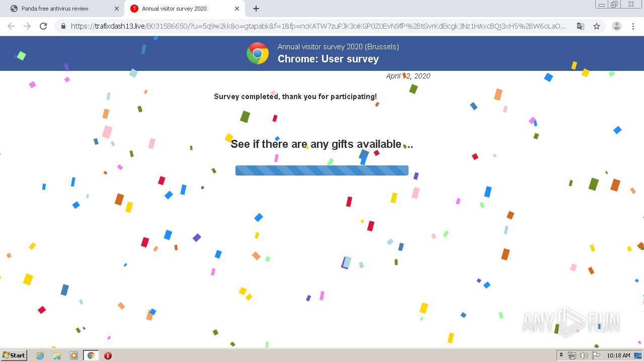The image size is (644, 362).
Task: Select Chrome in the taskbar
Action: point(91,355)
